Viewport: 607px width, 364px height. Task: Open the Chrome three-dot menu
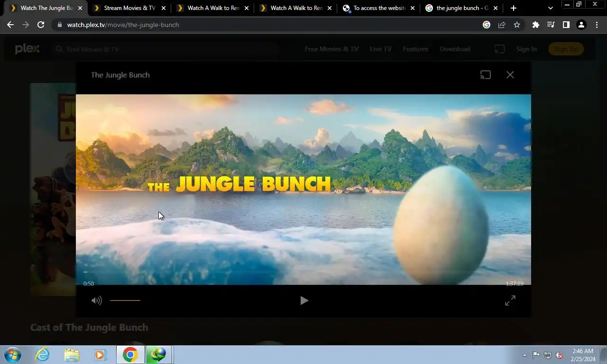coord(597,25)
